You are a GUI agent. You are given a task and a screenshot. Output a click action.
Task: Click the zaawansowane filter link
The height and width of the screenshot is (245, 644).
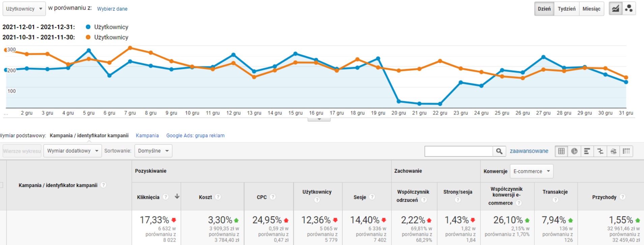[x=529, y=151]
